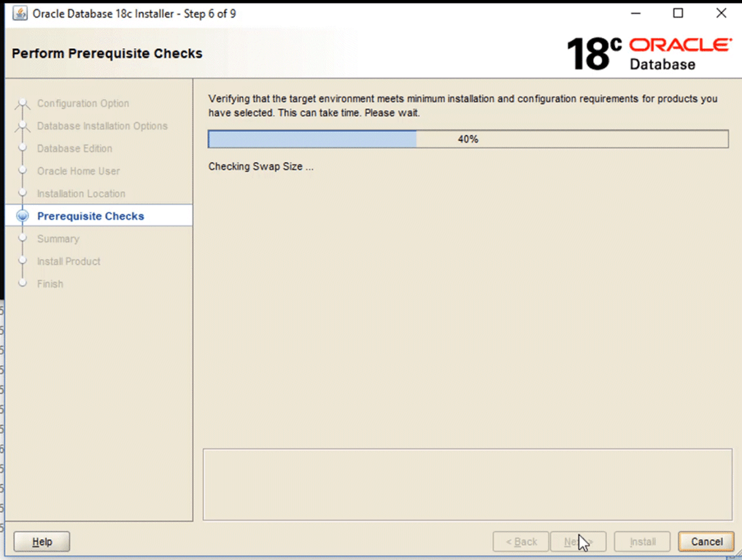Click the 'Checking Swap Size ...' status text
742x560 pixels.
(x=260, y=166)
